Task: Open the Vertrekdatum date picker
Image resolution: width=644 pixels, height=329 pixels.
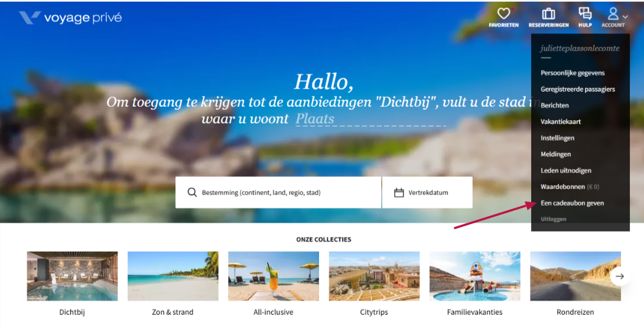Action: coord(427,193)
